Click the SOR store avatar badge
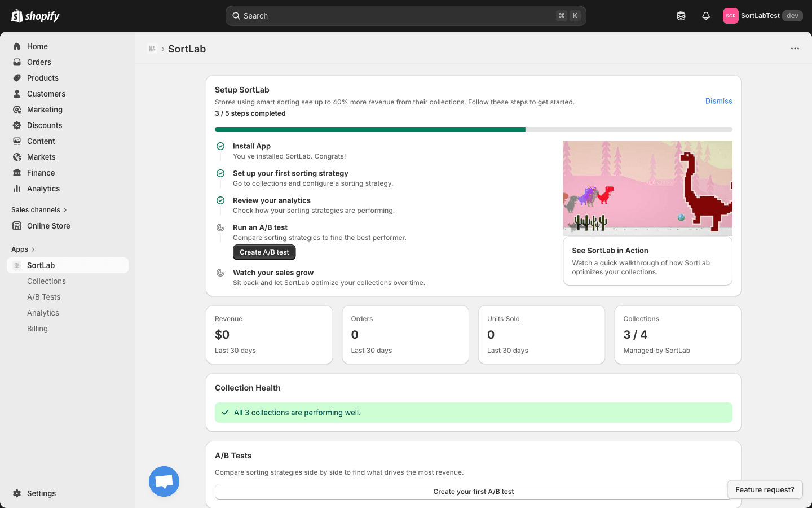 (x=730, y=15)
